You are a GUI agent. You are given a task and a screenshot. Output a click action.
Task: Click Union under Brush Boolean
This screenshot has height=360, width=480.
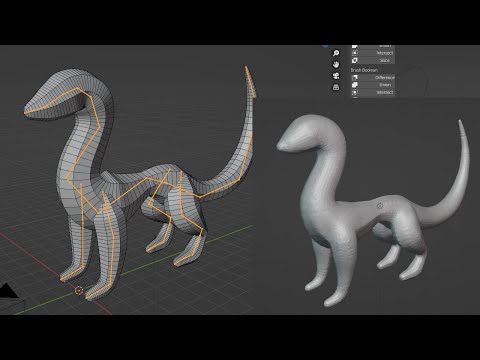click(x=373, y=85)
